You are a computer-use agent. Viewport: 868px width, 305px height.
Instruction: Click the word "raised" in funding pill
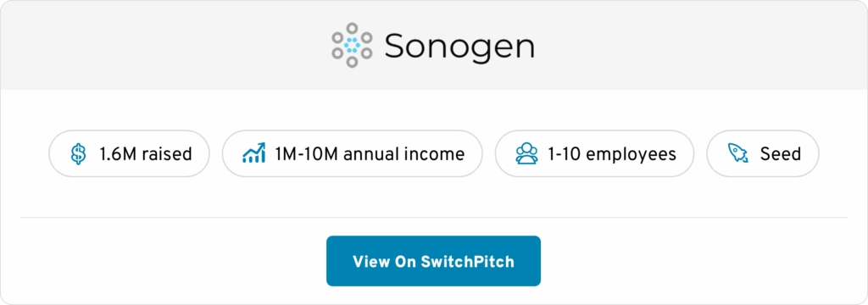coord(167,154)
